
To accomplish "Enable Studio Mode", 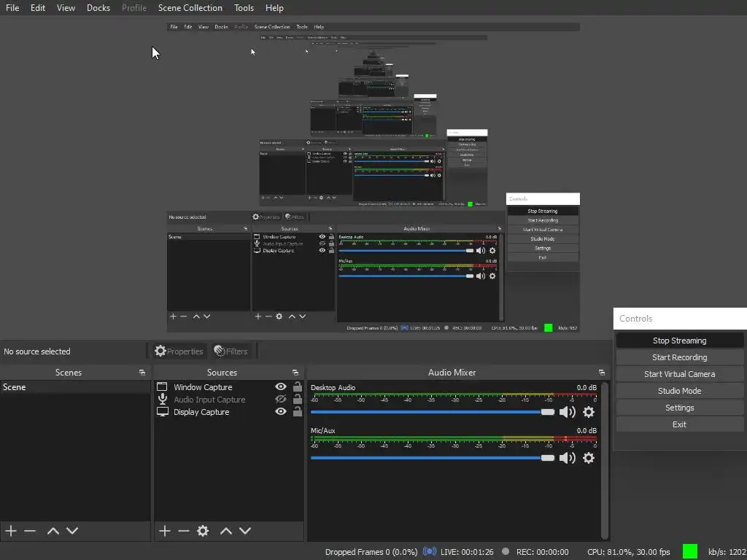I will [x=679, y=391].
